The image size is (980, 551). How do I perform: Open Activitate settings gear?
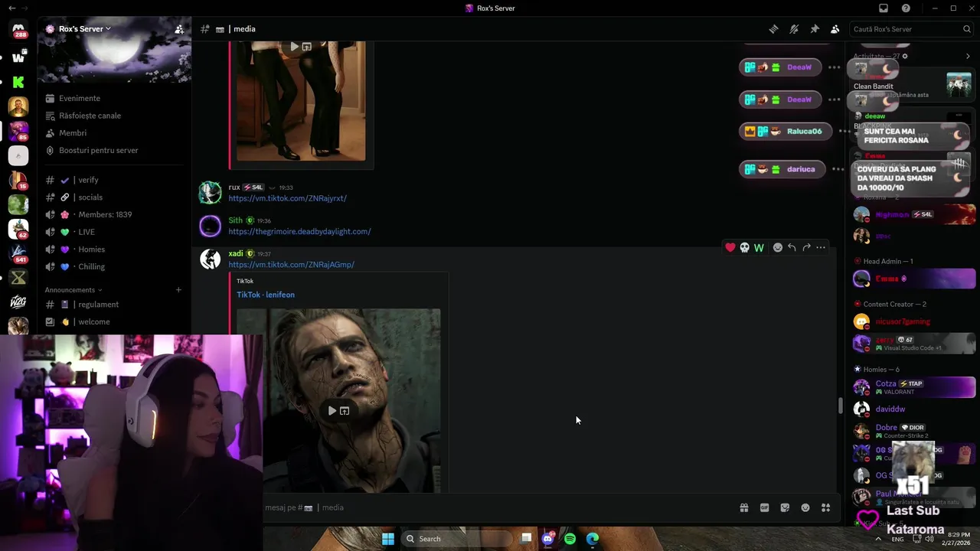pyautogui.click(x=905, y=56)
